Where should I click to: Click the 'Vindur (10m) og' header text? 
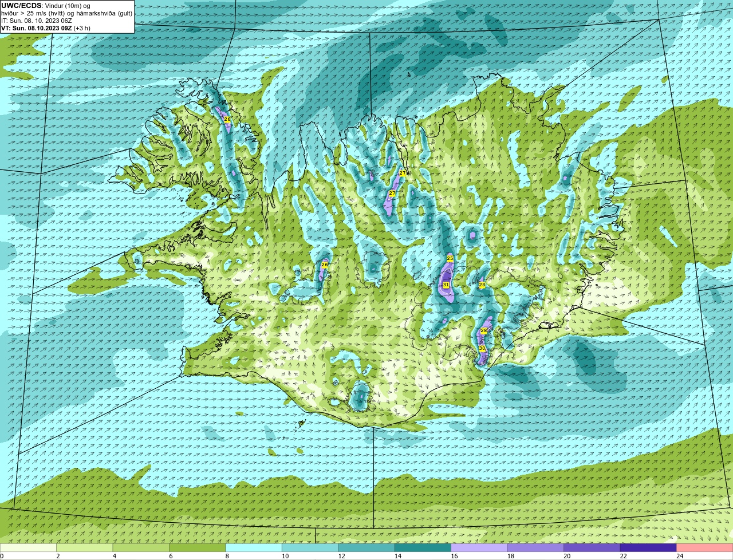[x=68, y=6]
